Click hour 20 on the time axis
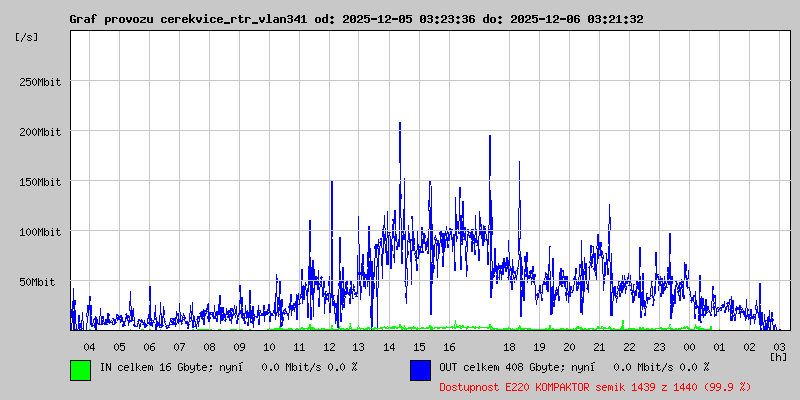800x400 pixels. [569, 347]
